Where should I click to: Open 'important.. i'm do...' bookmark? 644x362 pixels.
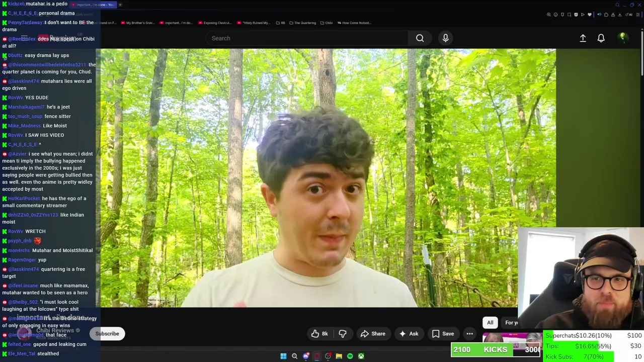pyautogui.click(x=176, y=23)
